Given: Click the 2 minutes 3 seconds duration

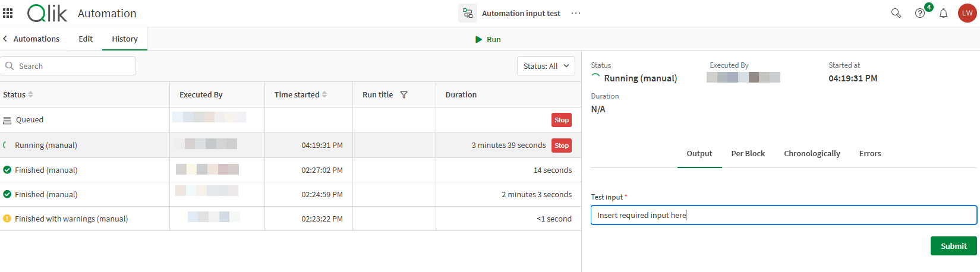Looking at the screenshot, I should pyautogui.click(x=537, y=194).
